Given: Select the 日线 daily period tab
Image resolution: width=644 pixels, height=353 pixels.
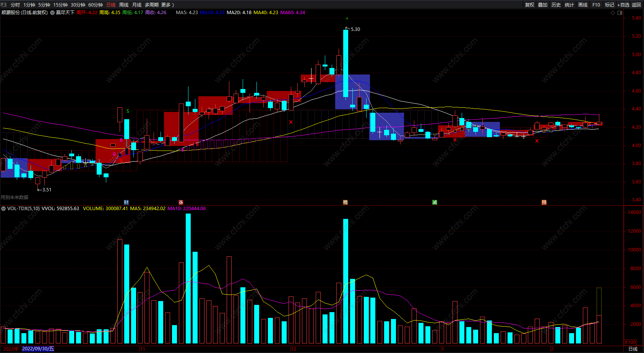Looking at the screenshot, I should point(111,5).
